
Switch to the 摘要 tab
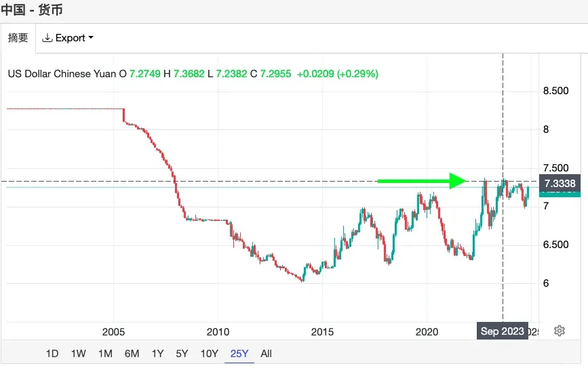[18, 38]
